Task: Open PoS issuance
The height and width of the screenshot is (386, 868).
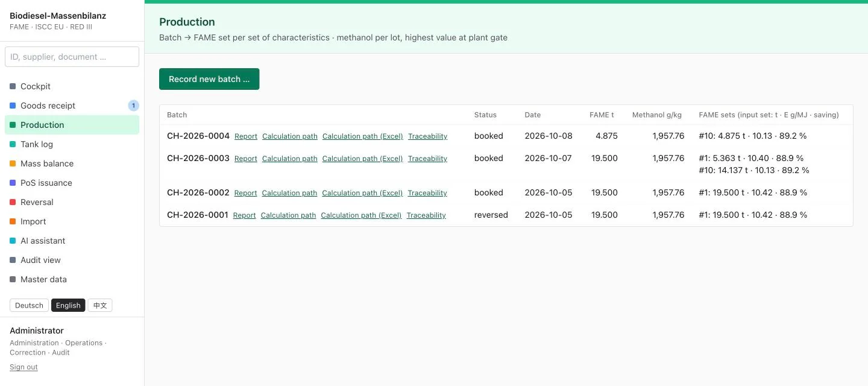Action: tap(72, 183)
